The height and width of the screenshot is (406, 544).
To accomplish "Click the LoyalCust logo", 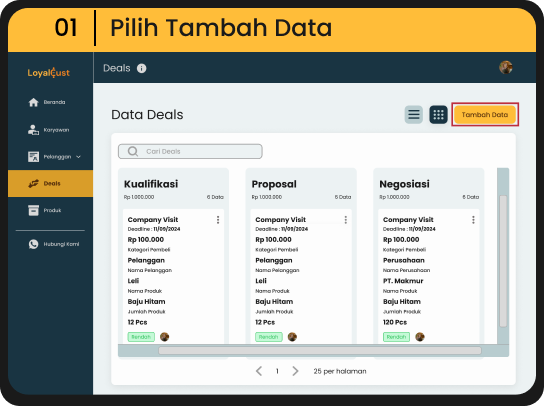I will [49, 73].
